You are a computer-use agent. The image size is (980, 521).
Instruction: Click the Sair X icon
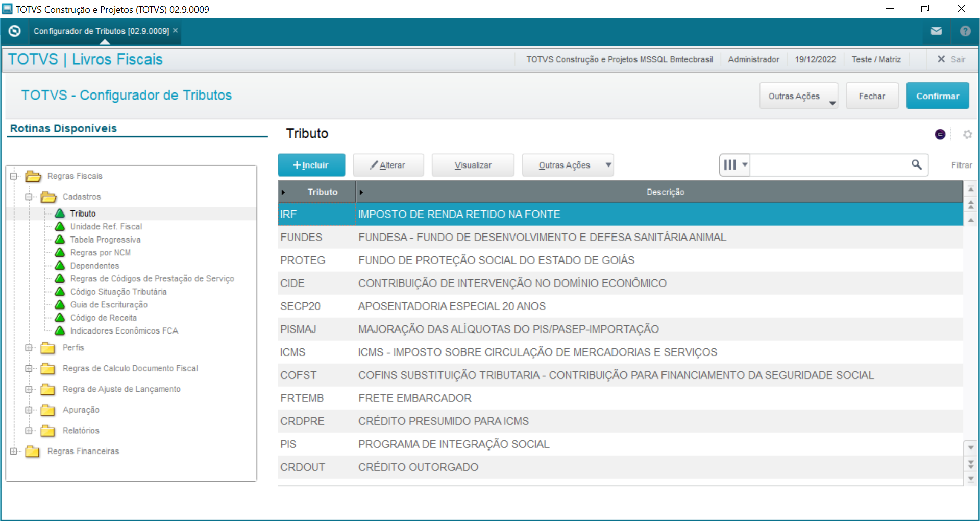941,59
